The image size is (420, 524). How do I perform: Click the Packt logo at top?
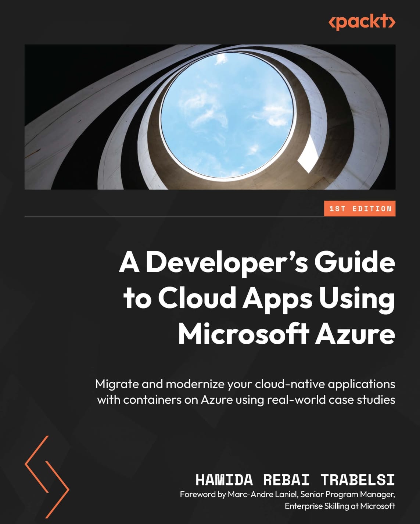[x=362, y=22]
